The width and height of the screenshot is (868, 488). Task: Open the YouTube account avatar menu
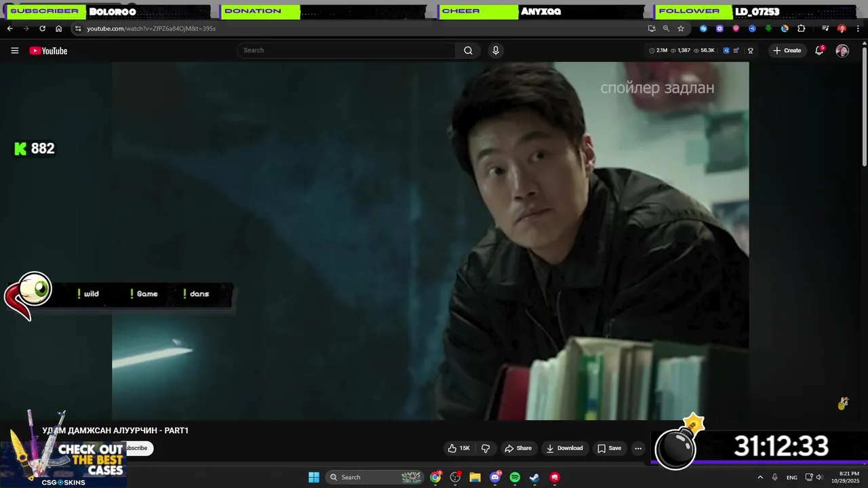(842, 51)
